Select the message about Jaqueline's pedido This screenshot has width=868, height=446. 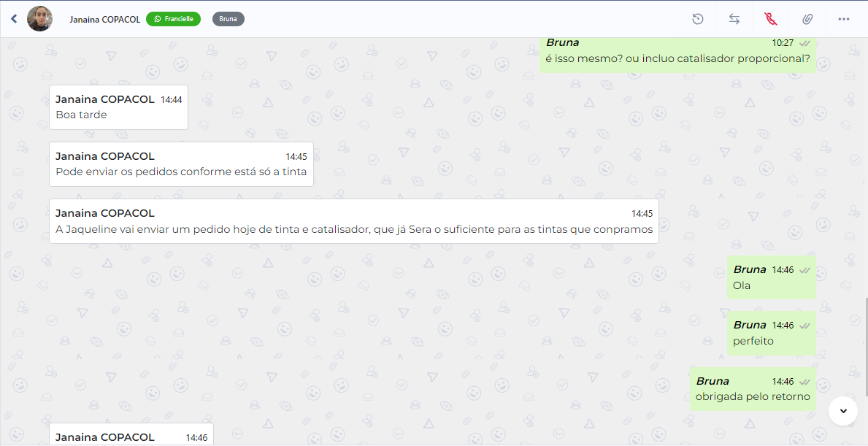[x=354, y=221]
